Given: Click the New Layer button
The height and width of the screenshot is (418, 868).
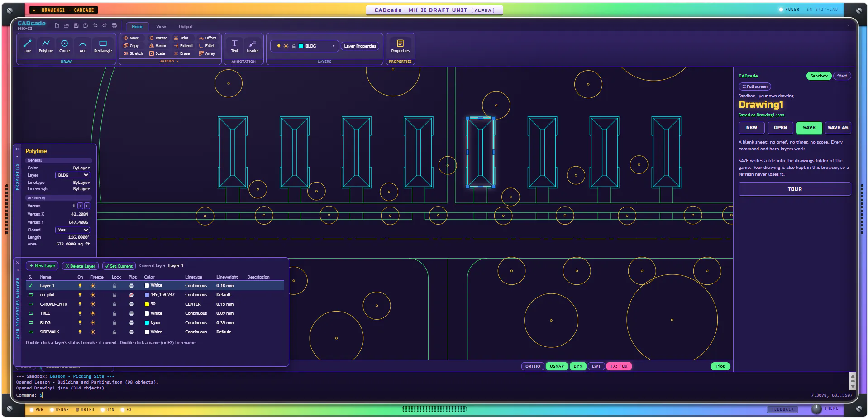Looking at the screenshot, I should click(x=42, y=266).
